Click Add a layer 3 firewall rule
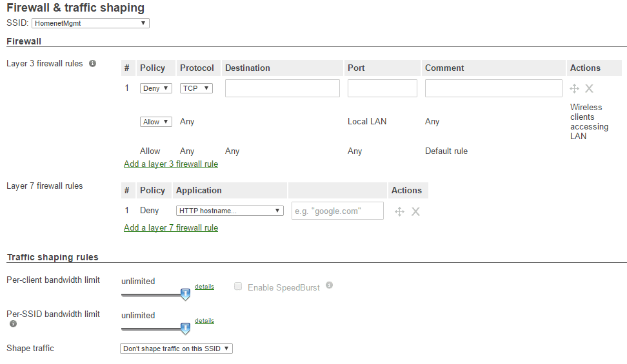627x364 pixels. (171, 164)
